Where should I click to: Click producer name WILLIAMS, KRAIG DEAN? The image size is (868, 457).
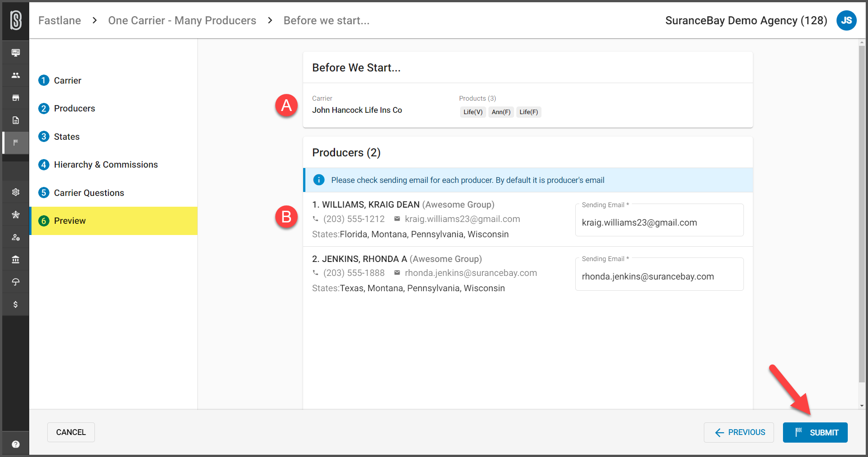pyautogui.click(x=371, y=204)
